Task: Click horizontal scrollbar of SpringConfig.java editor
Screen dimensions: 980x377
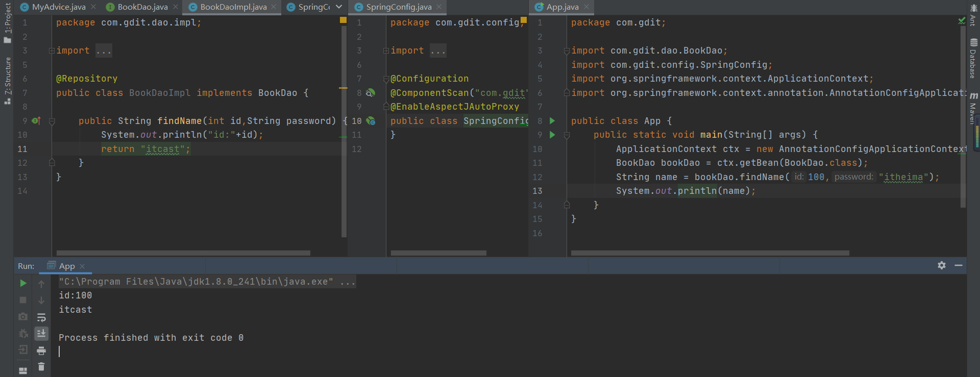Action: pos(438,253)
